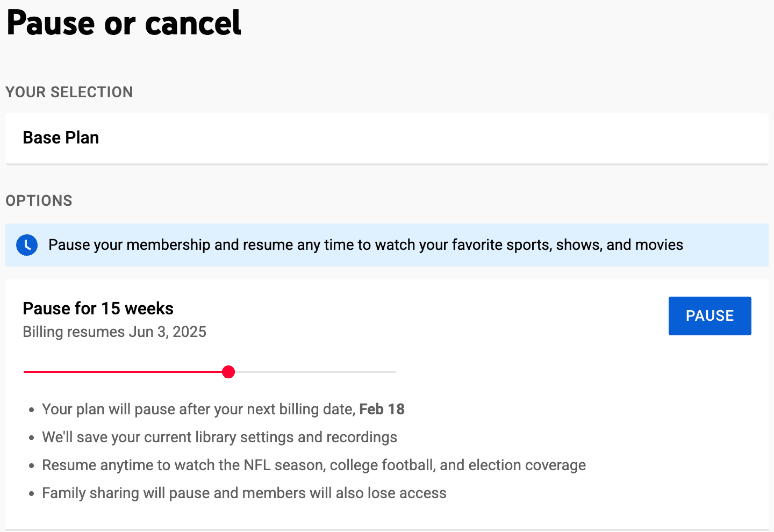The width and height of the screenshot is (774, 532).
Task: Click the Pause for 15 weeks title
Action: (98, 308)
